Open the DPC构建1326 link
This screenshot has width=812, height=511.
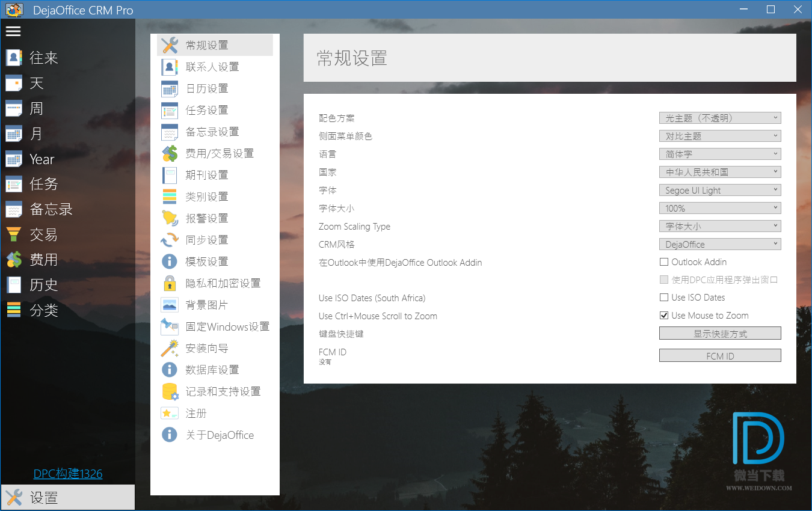pos(68,473)
